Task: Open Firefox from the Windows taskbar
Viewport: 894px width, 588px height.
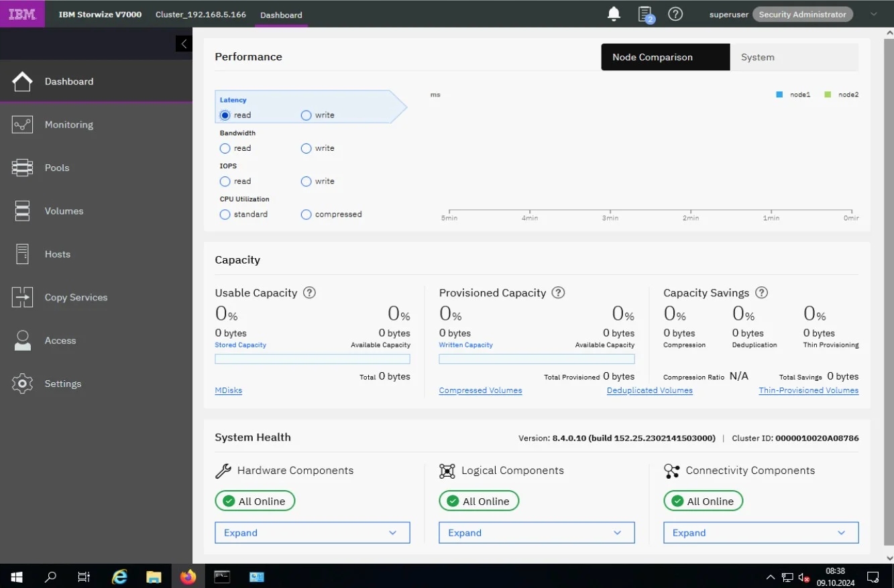Action: (188, 577)
